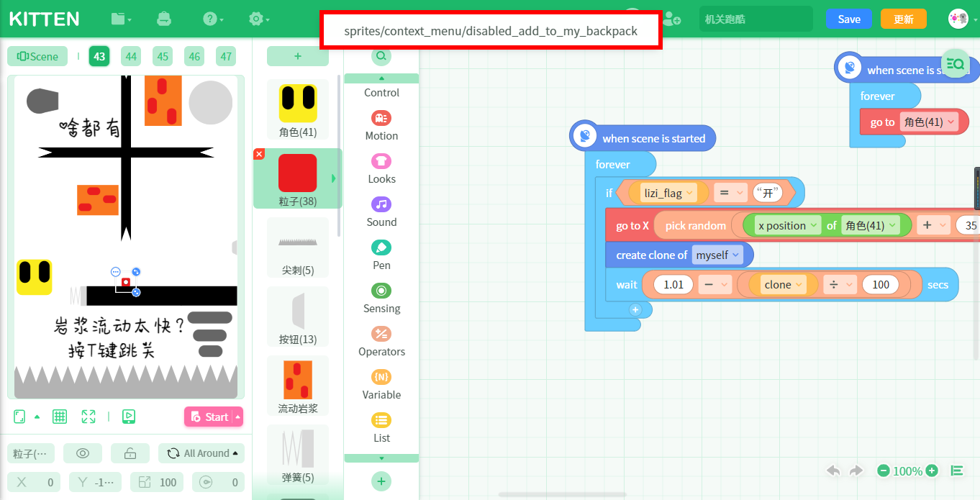Toggle sprite visibility eye icon
Viewport: 980px width, 500px height.
[x=83, y=453]
